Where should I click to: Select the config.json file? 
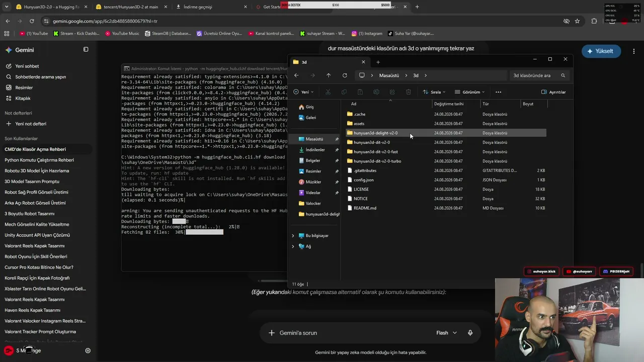(446, 180)
